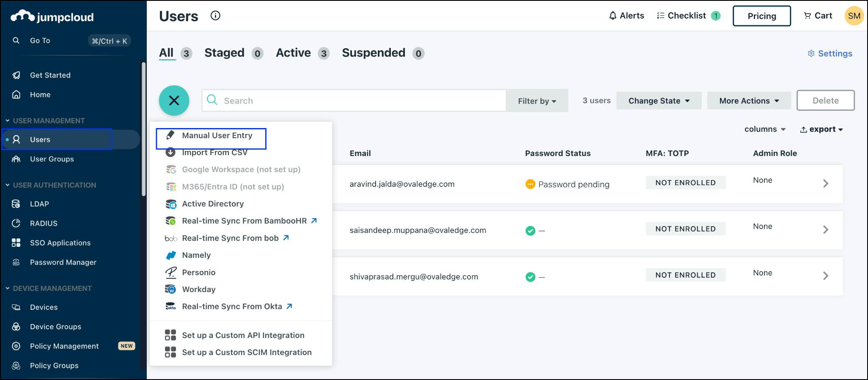Click the Delete button

(825, 101)
